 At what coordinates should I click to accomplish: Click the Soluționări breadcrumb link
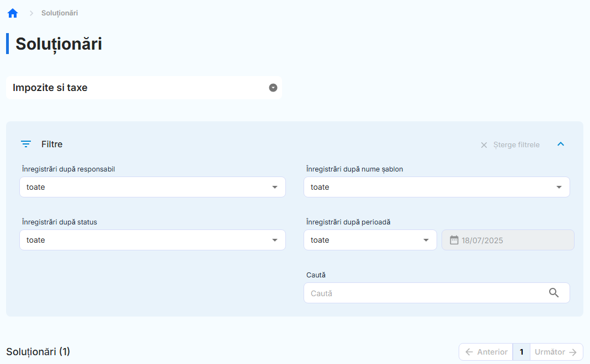60,13
